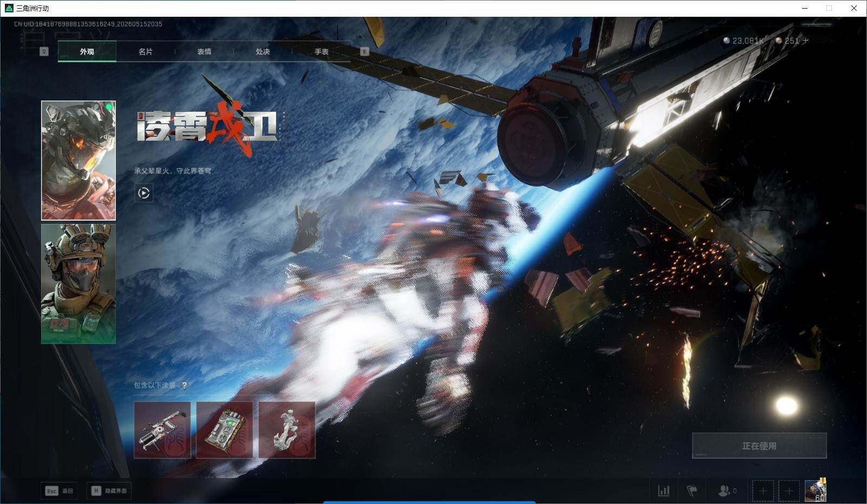Select the 凌霄戍卫 red armor skin thumbnail
This screenshot has width=867, height=504.
[x=78, y=161]
